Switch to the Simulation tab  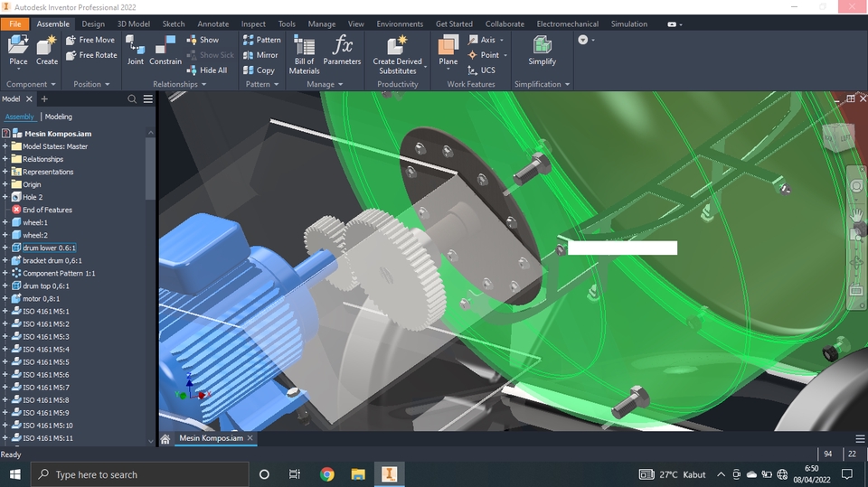point(629,23)
